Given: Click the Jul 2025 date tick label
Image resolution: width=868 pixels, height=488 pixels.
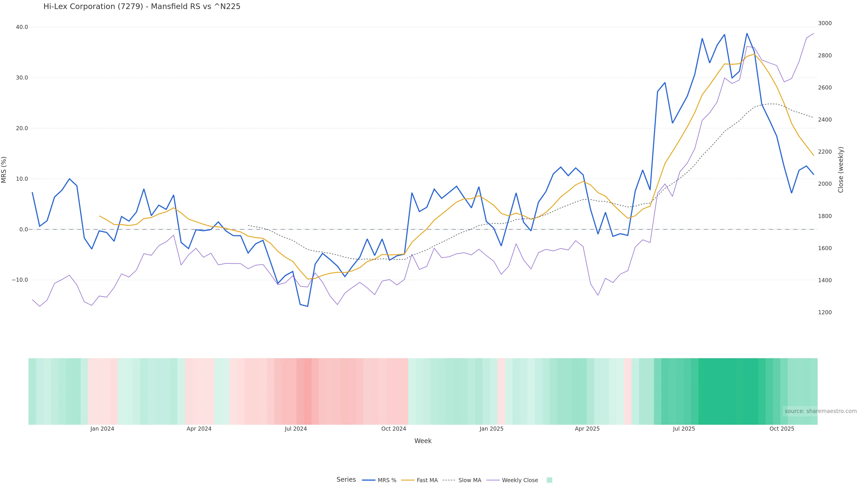Looking at the screenshot, I should 684,429.
